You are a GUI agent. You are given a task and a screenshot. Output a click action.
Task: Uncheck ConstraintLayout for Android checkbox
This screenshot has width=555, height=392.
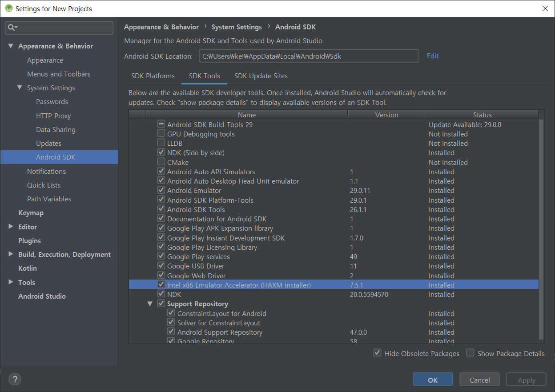click(x=171, y=313)
